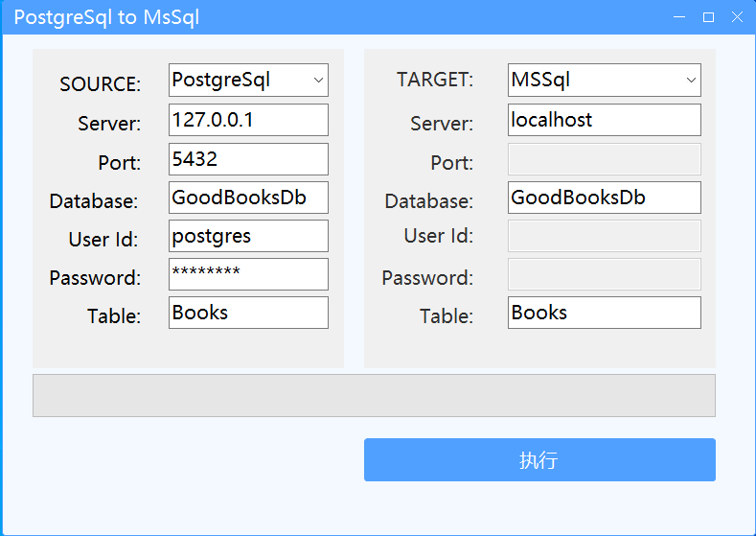Click the TARGET: label
756x536 pixels.
435,80
